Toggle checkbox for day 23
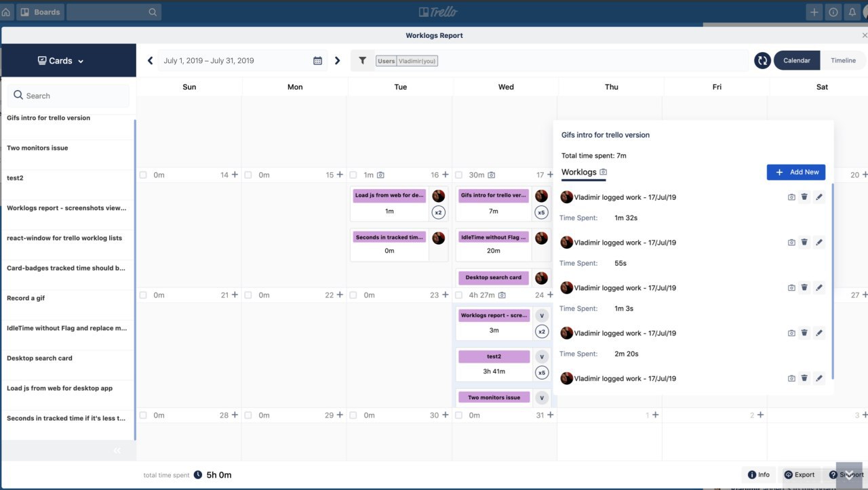Viewport: 868px width, 490px height. point(353,295)
